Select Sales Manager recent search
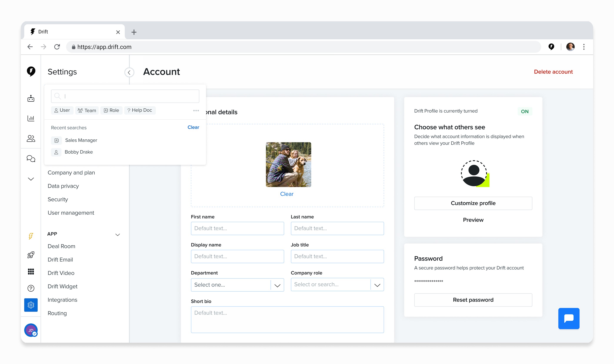The width and height of the screenshot is (614, 364). (81, 140)
